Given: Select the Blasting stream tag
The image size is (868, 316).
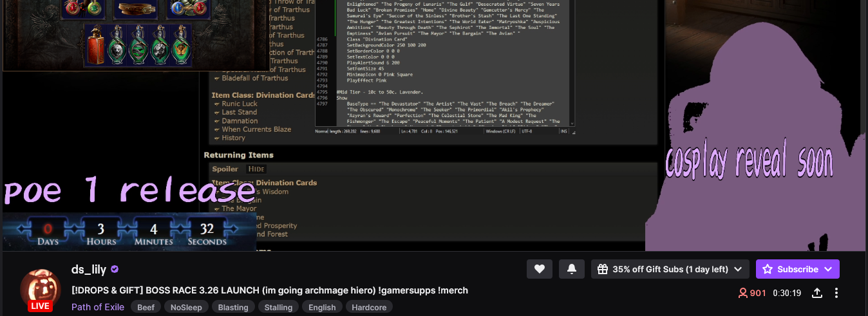Looking at the screenshot, I should click(233, 307).
